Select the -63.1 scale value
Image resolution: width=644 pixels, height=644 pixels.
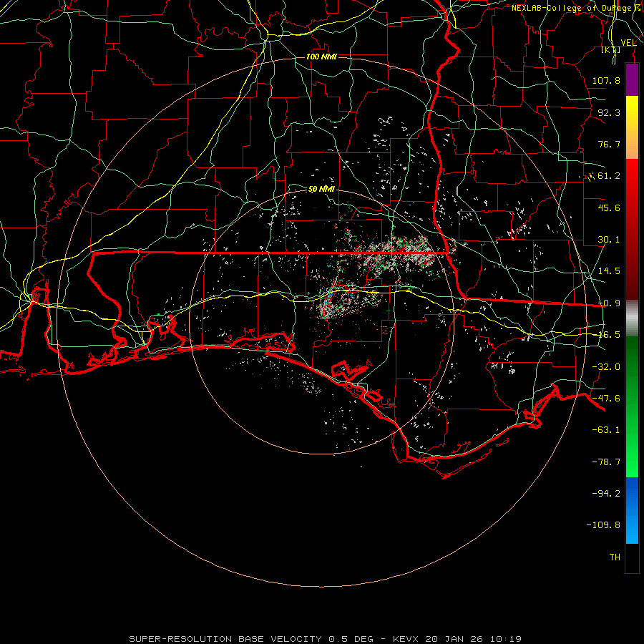(606, 430)
